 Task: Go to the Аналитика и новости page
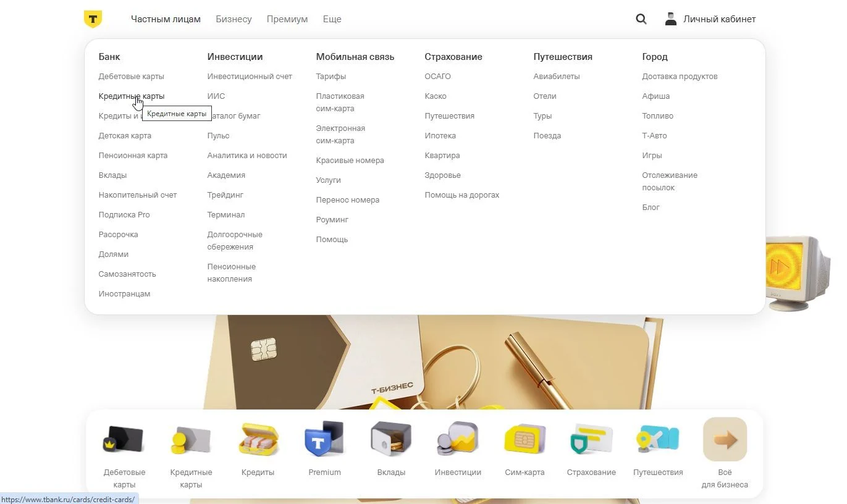247,156
